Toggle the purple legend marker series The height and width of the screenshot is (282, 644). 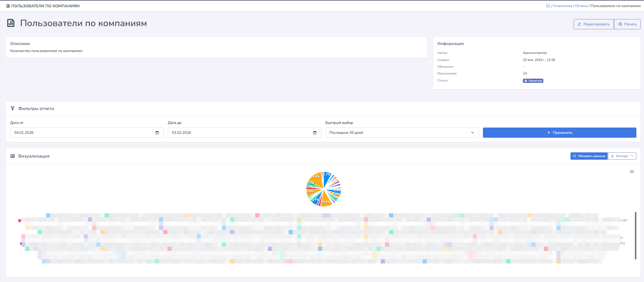(x=21, y=244)
